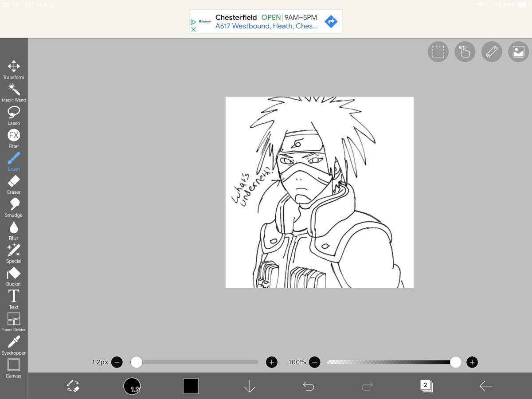
Task: Toggle the ruler guide tool
Action: click(491, 52)
